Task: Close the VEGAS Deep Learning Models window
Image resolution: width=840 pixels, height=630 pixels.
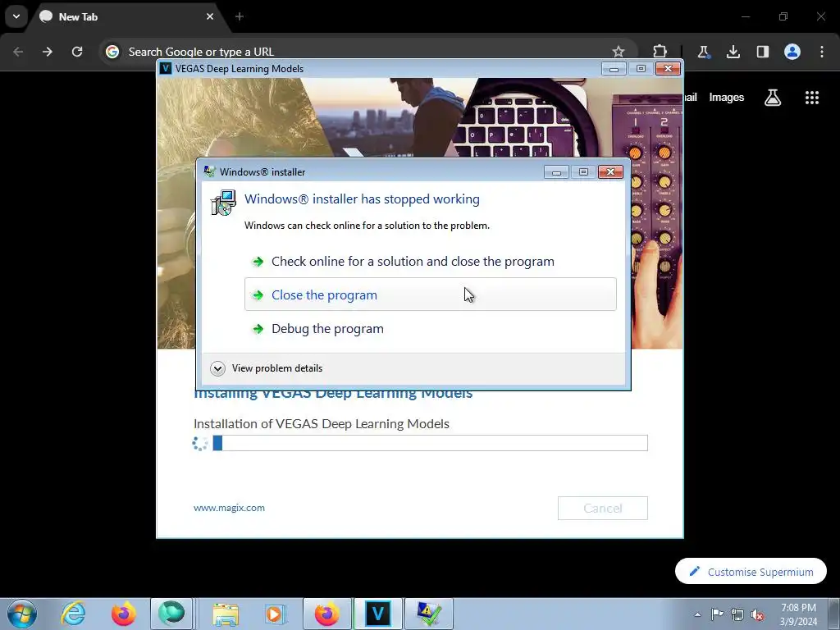Action: [x=668, y=69]
